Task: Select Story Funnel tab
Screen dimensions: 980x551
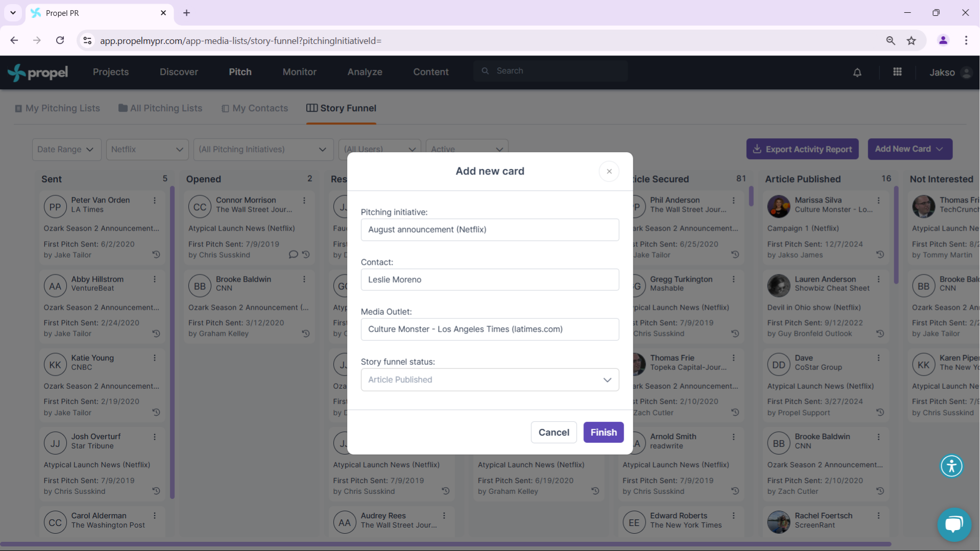Action: (341, 108)
